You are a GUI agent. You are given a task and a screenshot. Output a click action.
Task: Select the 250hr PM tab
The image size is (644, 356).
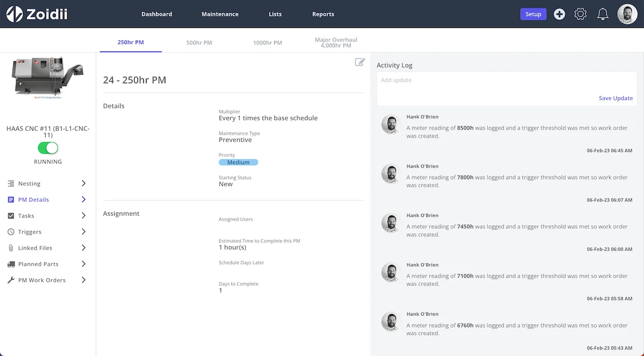click(x=131, y=42)
